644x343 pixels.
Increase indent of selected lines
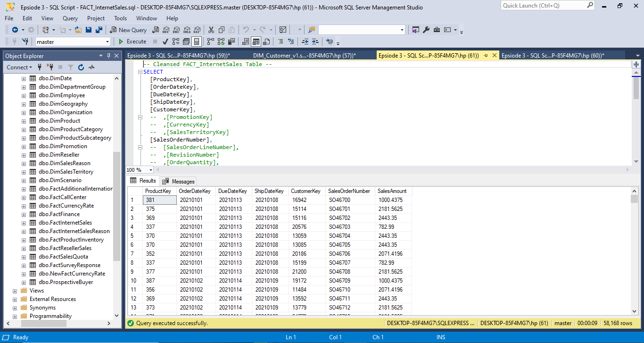(x=315, y=42)
